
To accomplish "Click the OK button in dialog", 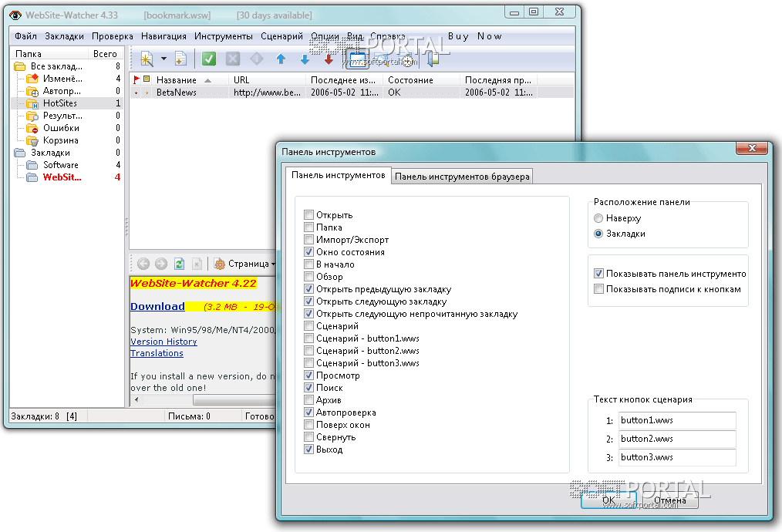I will coord(609,500).
